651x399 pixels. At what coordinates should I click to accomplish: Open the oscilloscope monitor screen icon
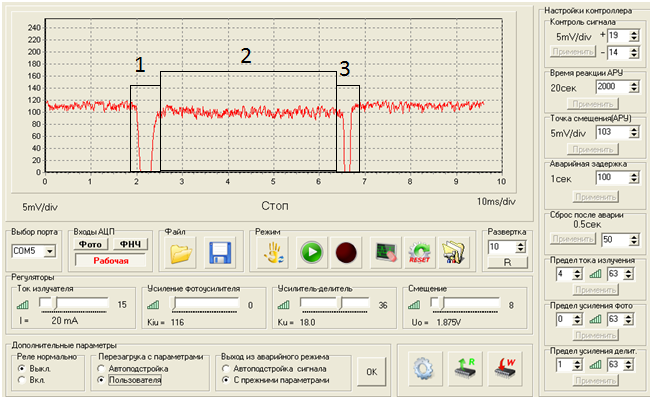[x=385, y=253]
